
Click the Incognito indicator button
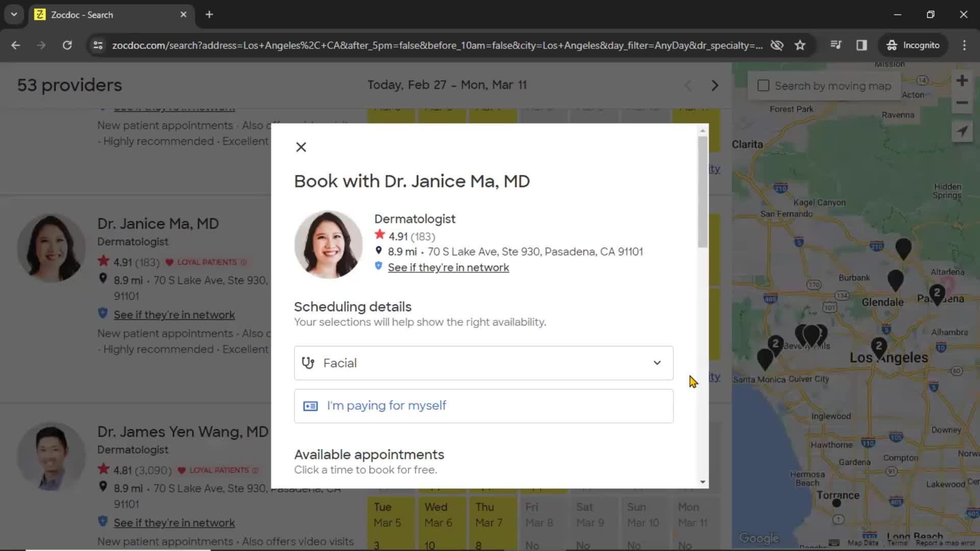point(913,45)
